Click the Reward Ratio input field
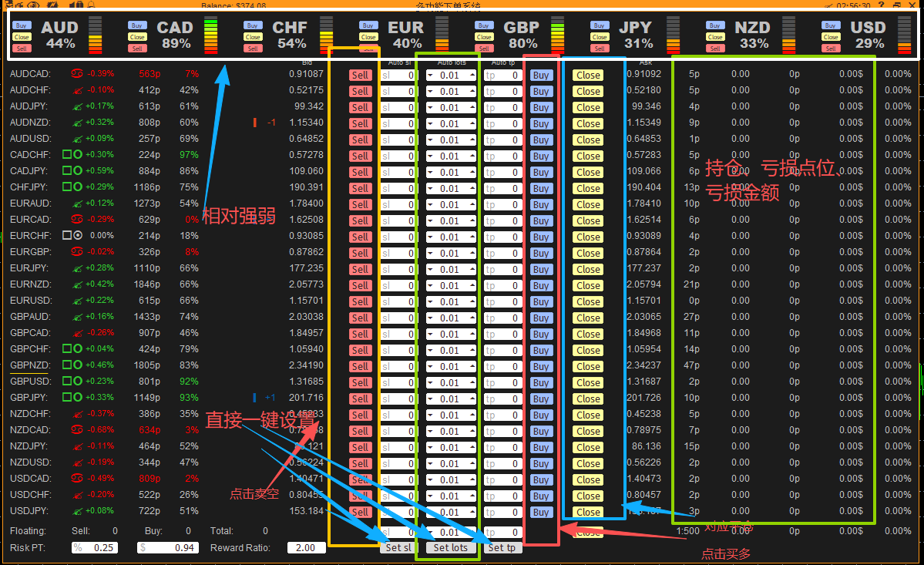The image size is (924, 565). click(306, 547)
